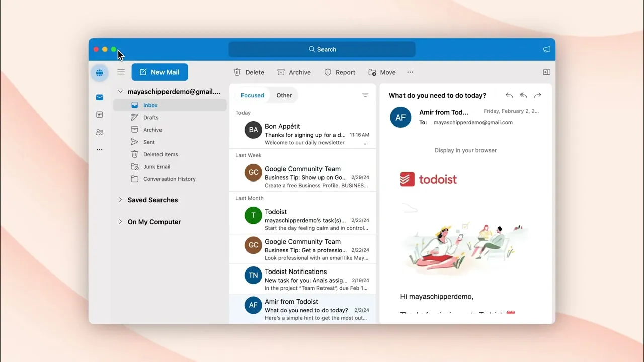
Task: Expand On My Computer section
Action: [x=120, y=222]
